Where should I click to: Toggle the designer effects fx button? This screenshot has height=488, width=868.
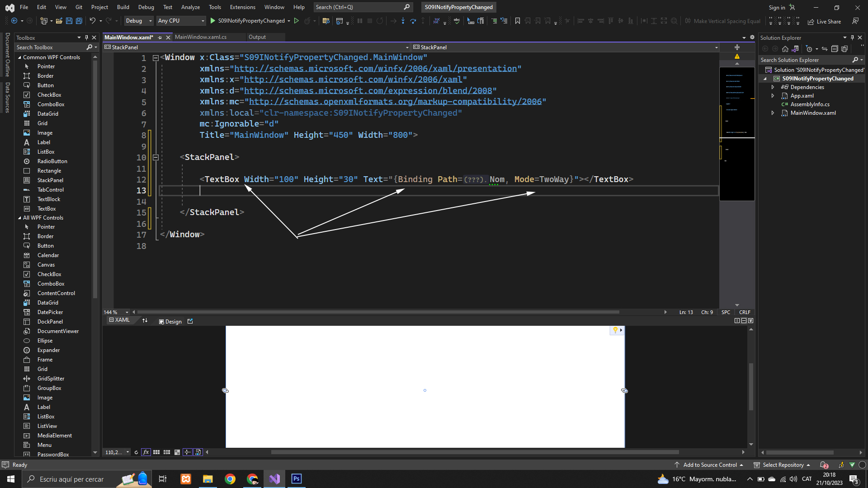146,452
